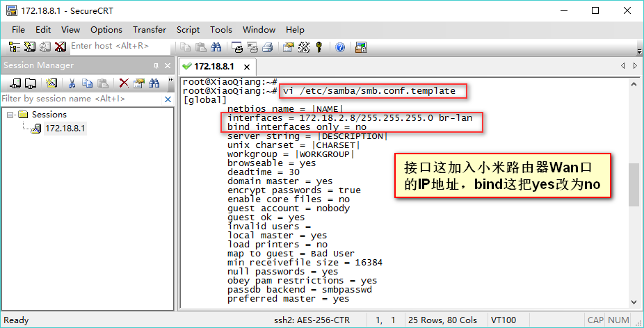Click CAP indicator in status bar
This screenshot has height=328, width=644.
tap(595, 320)
